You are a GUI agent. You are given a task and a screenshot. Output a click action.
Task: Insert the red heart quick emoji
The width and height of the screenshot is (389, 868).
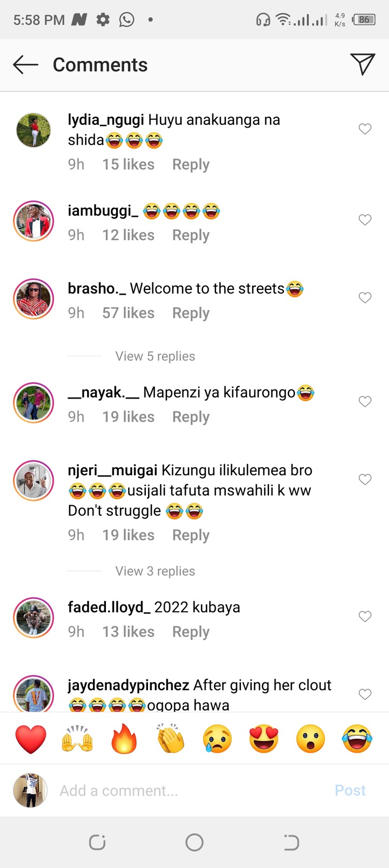(x=31, y=739)
